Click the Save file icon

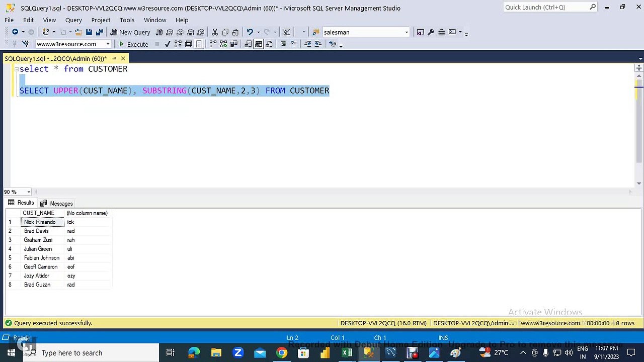[x=89, y=32]
